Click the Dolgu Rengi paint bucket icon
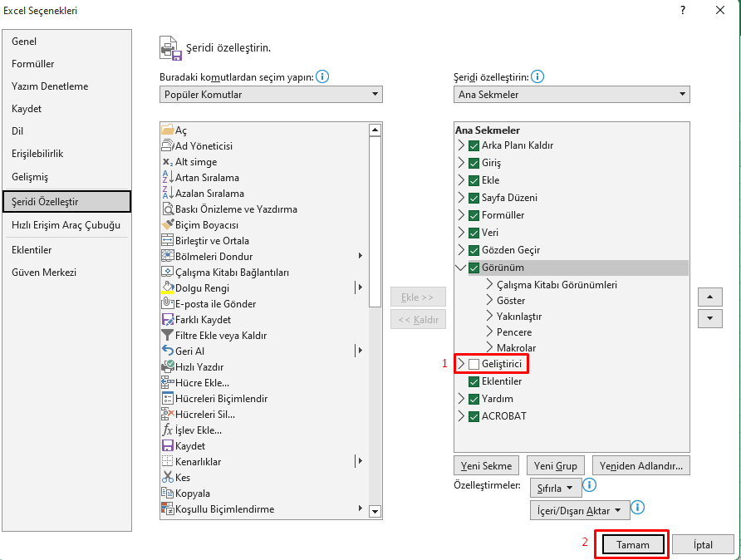The image size is (741, 560). click(x=167, y=287)
